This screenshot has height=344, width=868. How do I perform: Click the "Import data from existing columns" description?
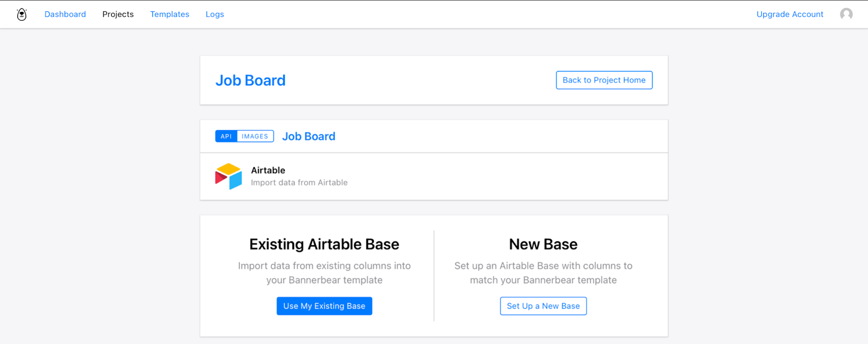(324, 273)
